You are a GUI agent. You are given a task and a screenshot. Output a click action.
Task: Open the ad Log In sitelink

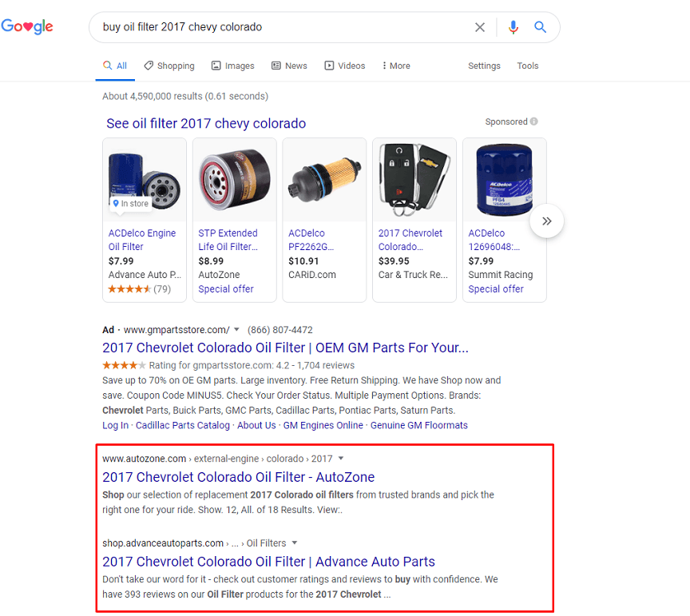115,425
